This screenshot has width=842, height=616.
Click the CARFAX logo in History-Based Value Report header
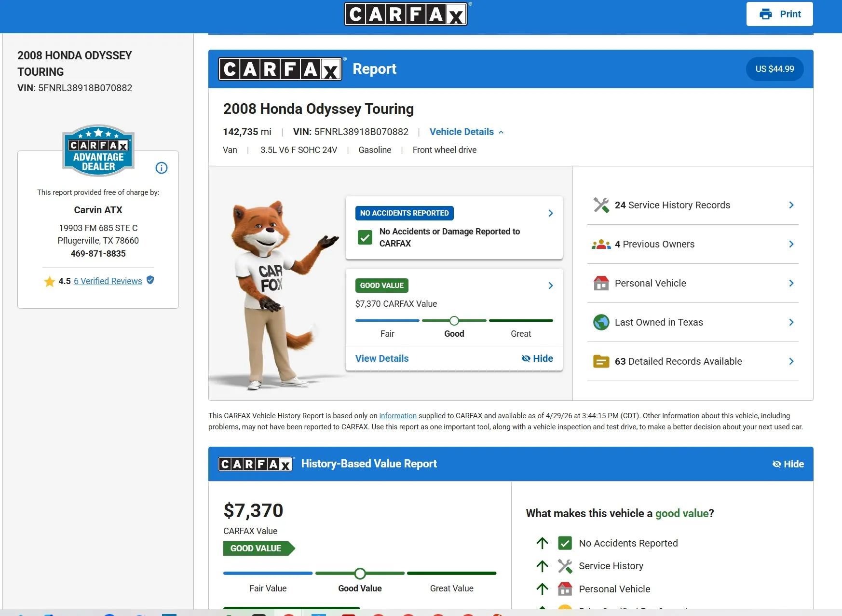[256, 464]
